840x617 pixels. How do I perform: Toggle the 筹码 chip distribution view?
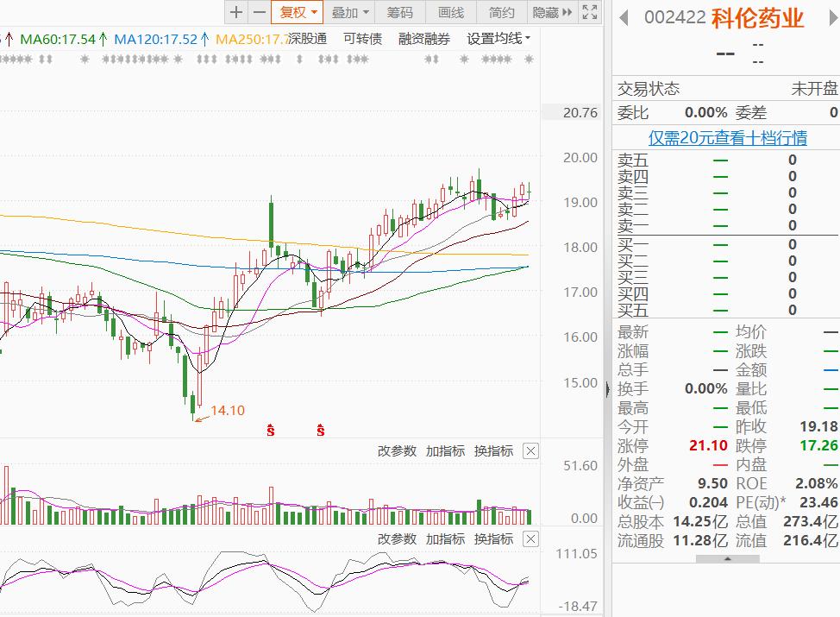[x=400, y=12]
